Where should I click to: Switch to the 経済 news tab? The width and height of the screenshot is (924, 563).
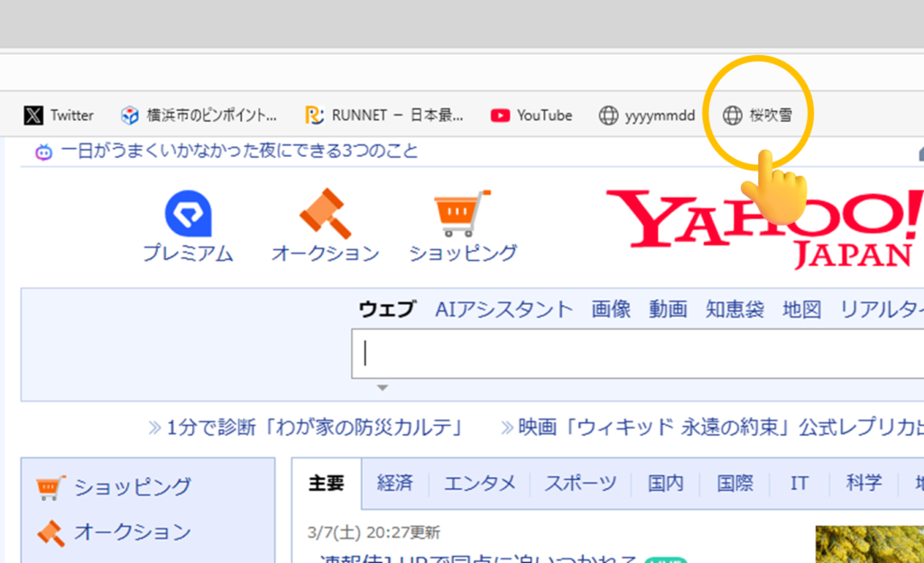click(x=395, y=484)
